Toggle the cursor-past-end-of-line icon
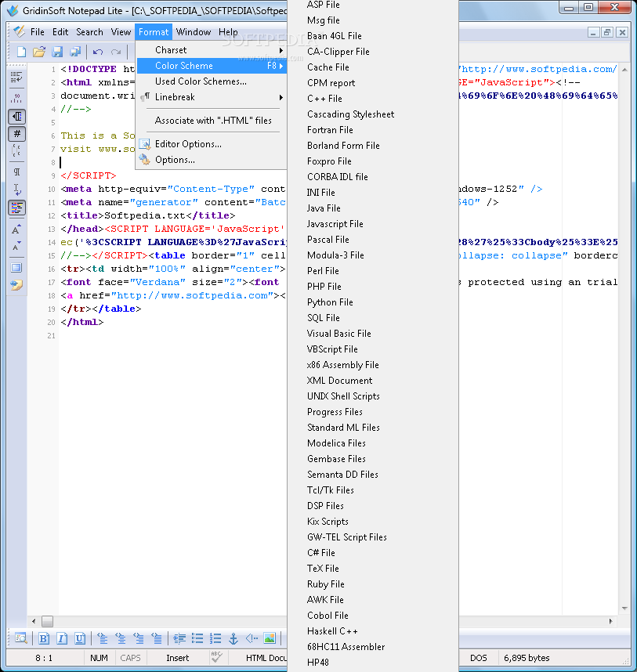637x672 pixels. pos(16,189)
